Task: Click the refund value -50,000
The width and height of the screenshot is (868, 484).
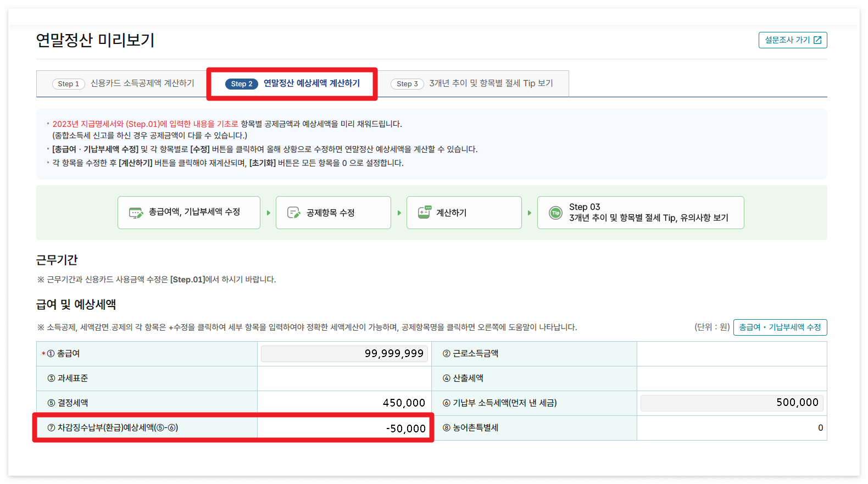Action: 406,429
